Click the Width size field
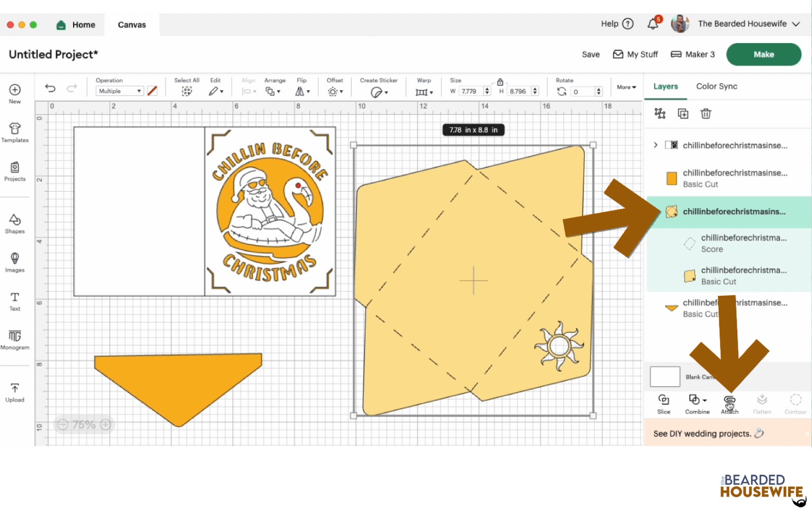Viewport: 812px width, 516px height. point(471,91)
